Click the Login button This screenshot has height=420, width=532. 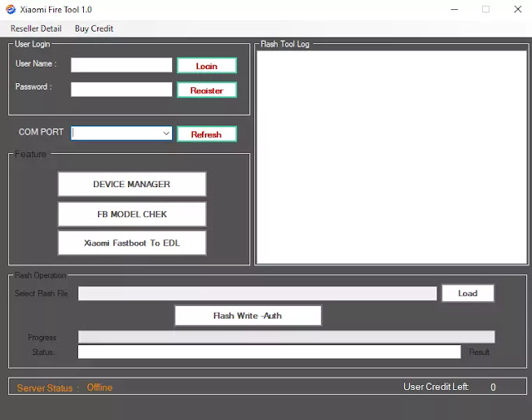click(207, 66)
